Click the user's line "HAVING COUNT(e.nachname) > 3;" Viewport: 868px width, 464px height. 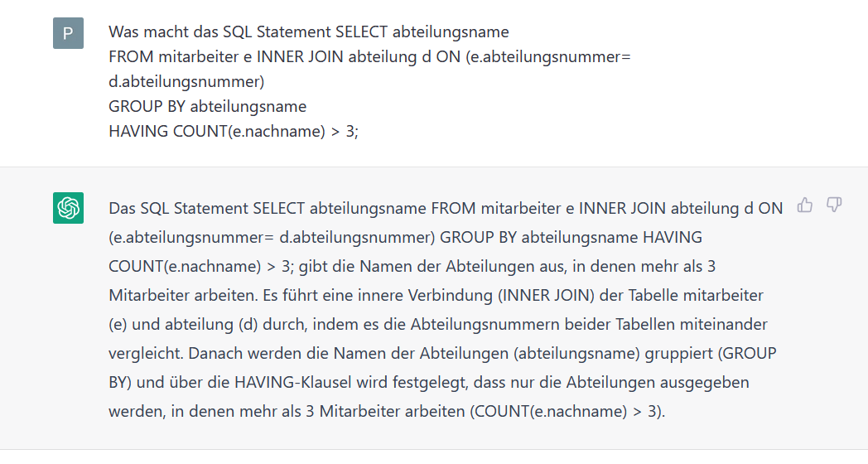point(234,131)
